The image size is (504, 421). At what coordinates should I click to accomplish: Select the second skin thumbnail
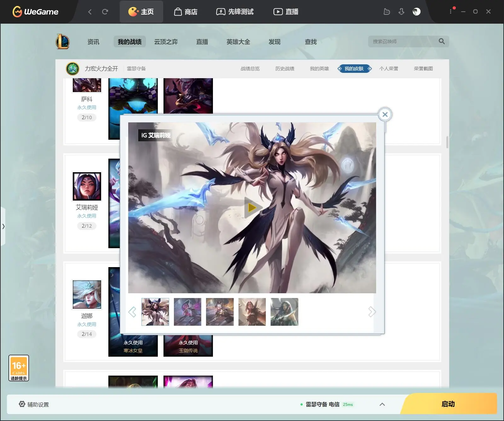(187, 312)
